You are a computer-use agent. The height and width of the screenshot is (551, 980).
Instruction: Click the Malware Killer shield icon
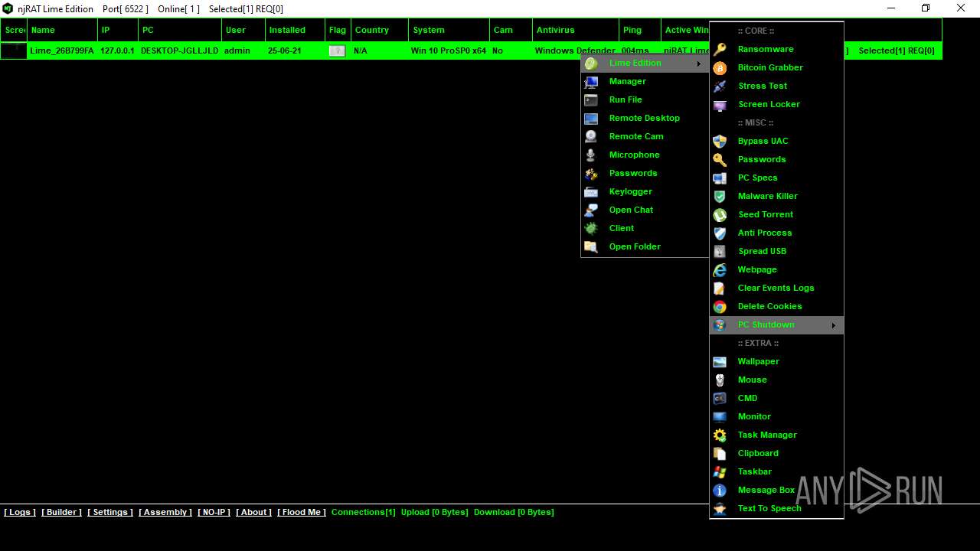[720, 196]
